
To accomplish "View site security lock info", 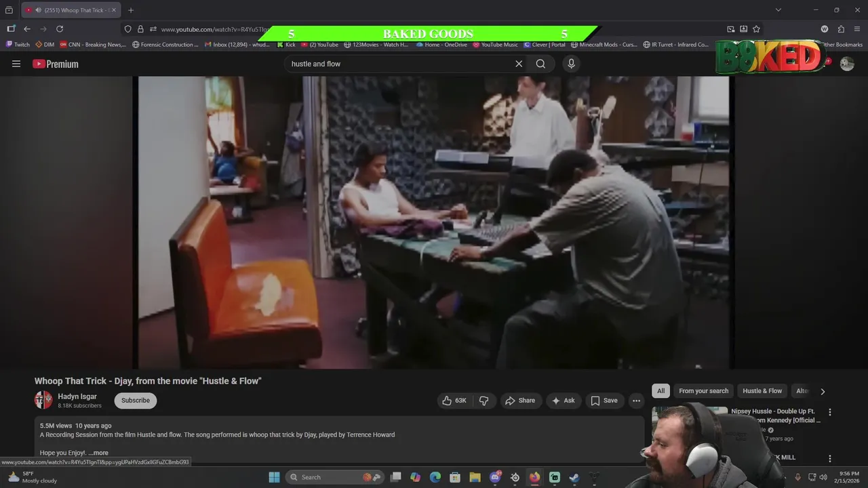I will point(140,29).
